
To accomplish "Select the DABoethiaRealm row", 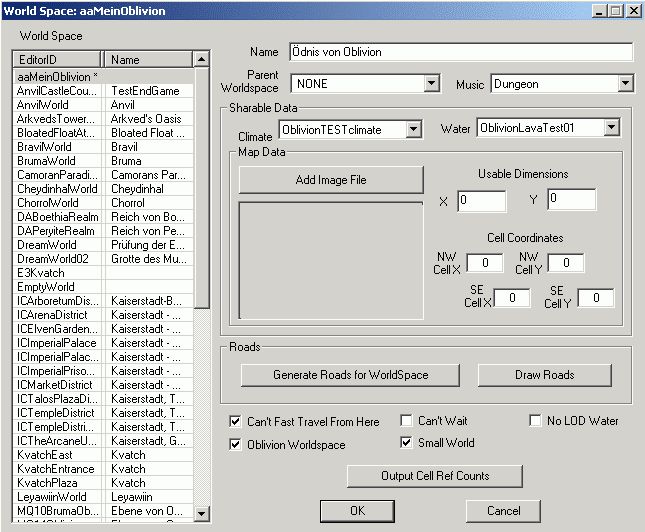I will (x=104, y=217).
